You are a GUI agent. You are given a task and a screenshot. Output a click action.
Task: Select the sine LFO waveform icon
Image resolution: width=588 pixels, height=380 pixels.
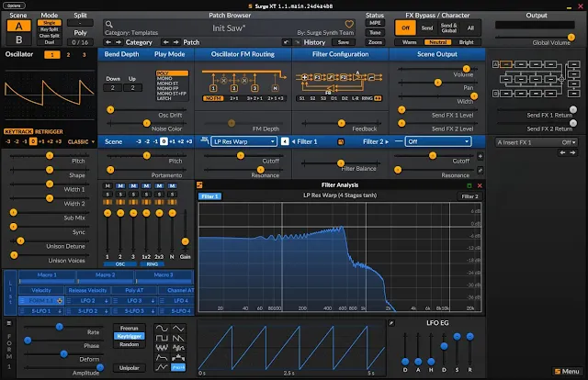click(162, 329)
